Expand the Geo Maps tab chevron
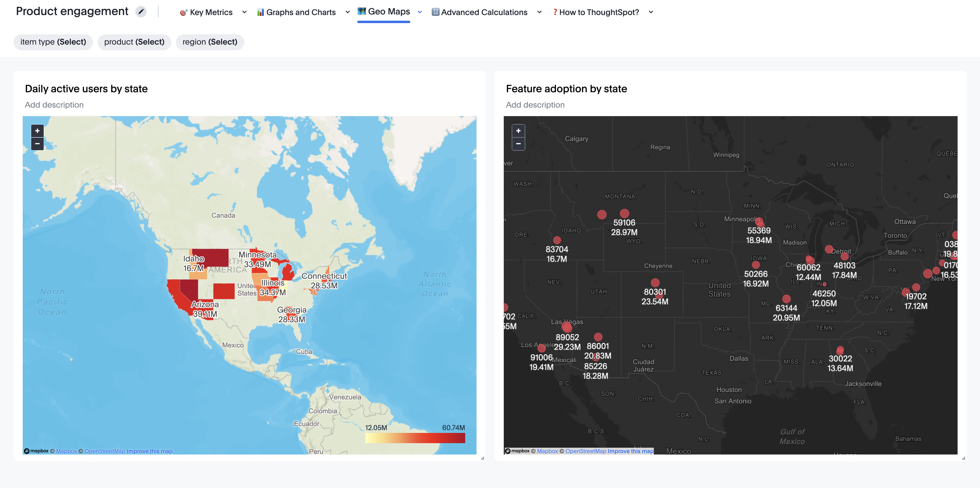980x488 pixels. coord(420,12)
